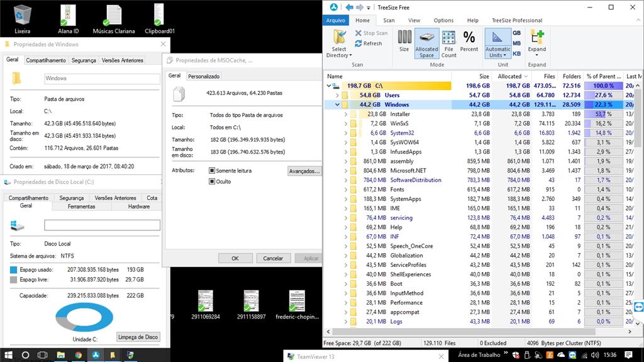Open the Select Directory dropdown arrow
Screen dimensions: 644x362
pos(350,55)
